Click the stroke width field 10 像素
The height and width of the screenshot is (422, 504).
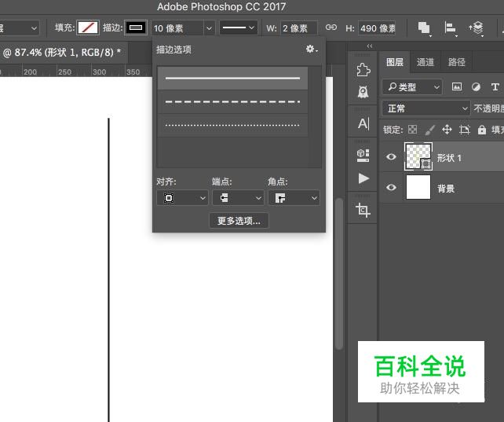coord(177,28)
